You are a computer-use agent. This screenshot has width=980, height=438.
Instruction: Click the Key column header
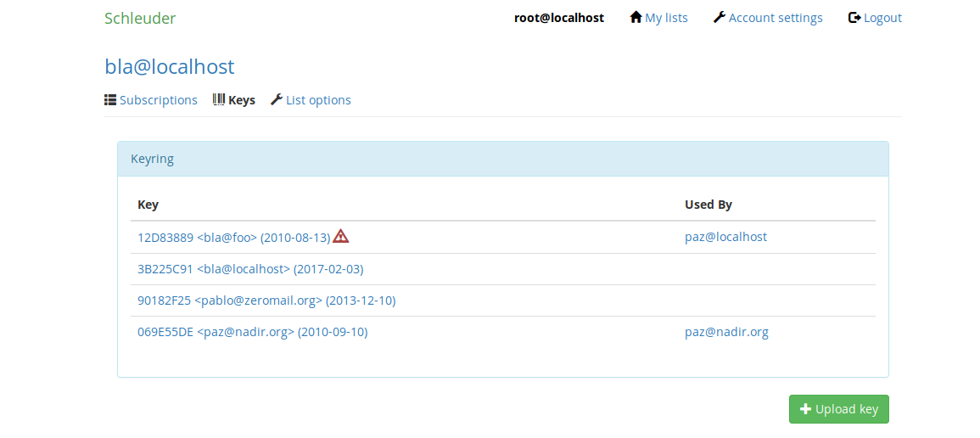[x=148, y=205]
